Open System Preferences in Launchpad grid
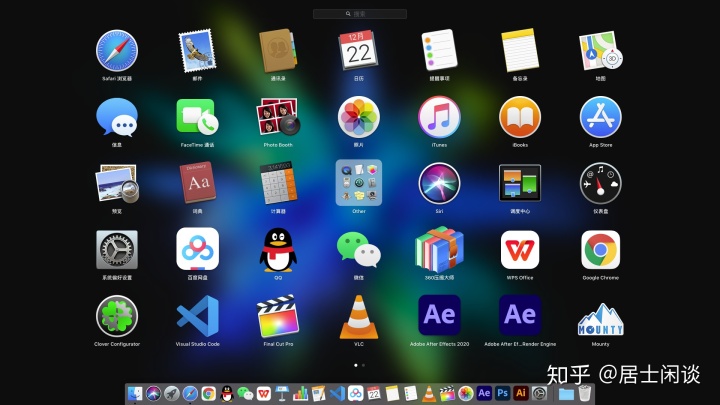720x405 pixels. [117, 250]
